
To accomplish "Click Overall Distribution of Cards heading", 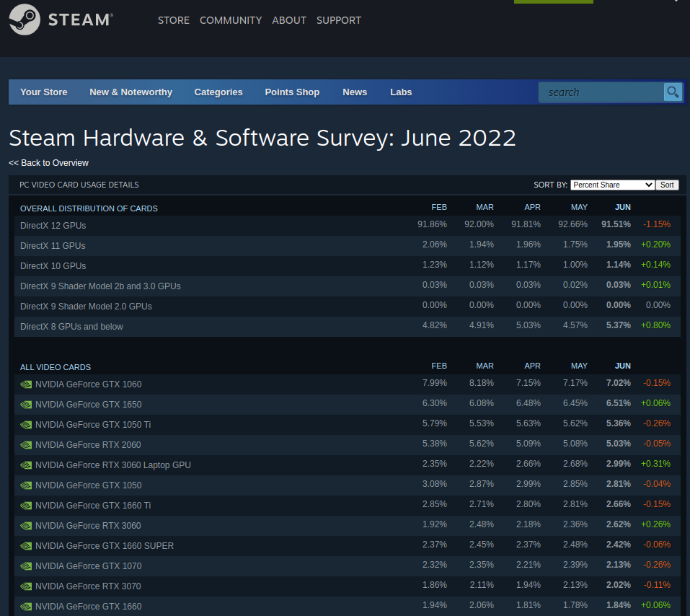I will tap(89, 208).
